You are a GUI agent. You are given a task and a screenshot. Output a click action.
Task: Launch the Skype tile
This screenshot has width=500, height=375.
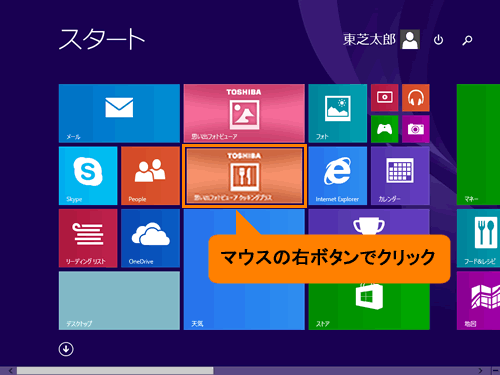tap(88, 176)
